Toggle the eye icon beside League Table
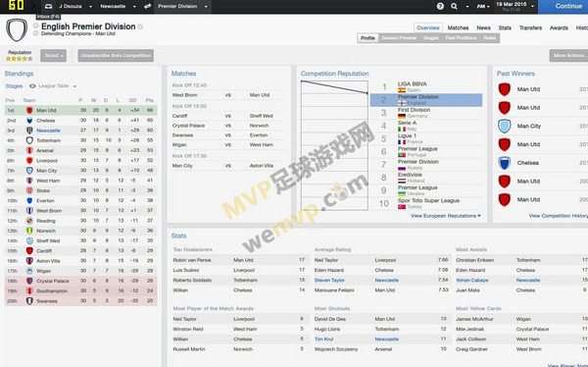 pyautogui.click(x=32, y=86)
